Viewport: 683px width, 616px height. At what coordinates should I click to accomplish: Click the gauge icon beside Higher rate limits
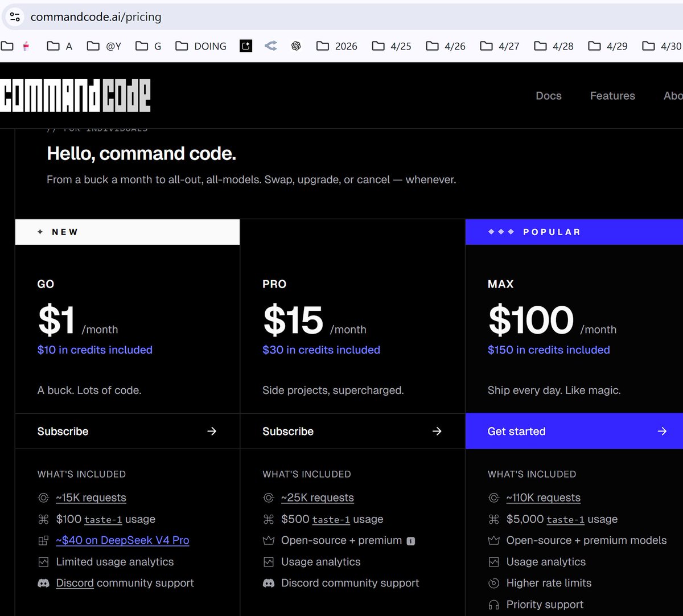493,584
